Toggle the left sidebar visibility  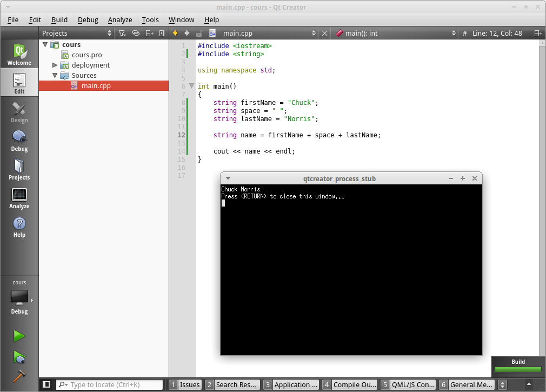[46, 384]
